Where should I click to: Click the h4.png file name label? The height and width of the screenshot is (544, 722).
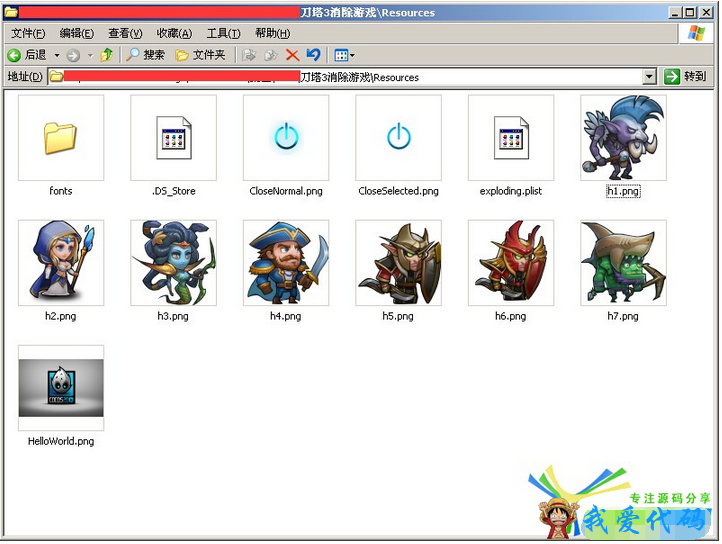coord(285,316)
